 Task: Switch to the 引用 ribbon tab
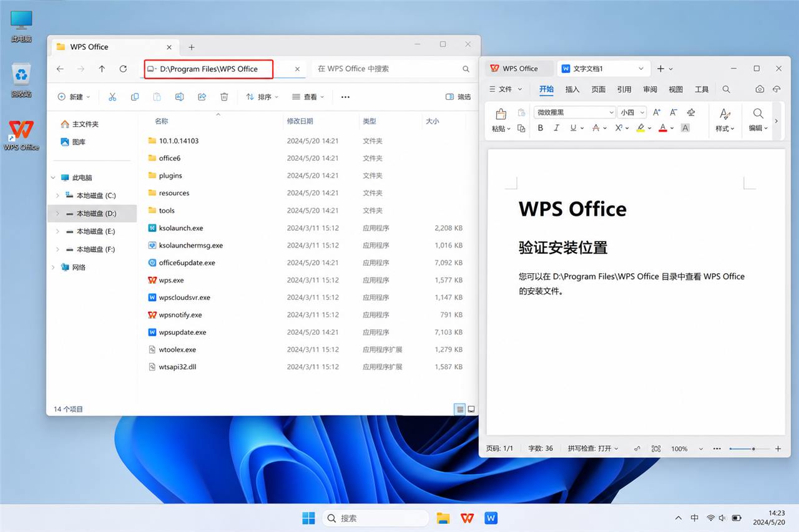624,89
